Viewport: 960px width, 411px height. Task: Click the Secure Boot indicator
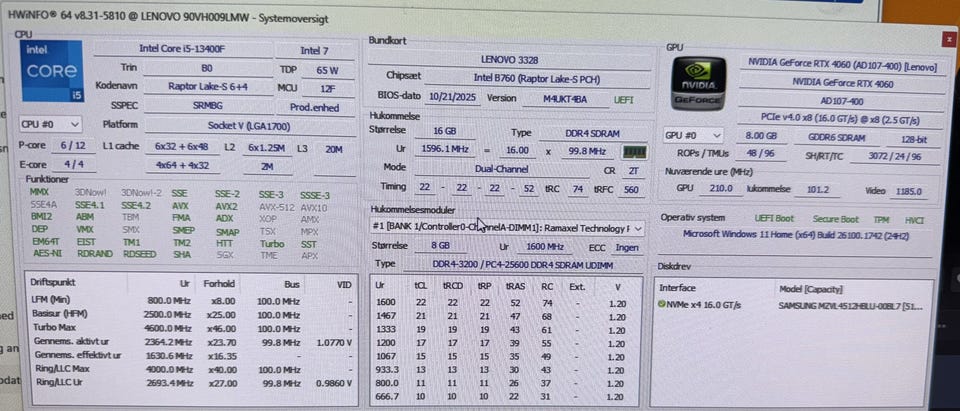coord(836,219)
